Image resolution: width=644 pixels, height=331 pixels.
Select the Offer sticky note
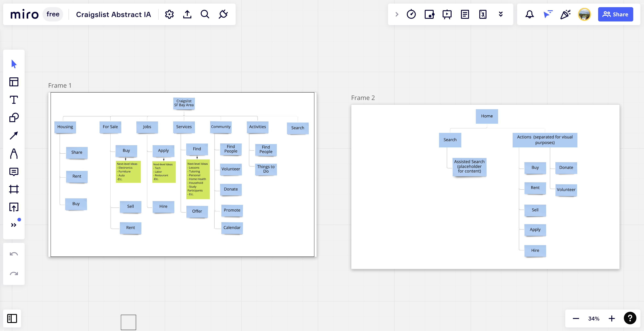(197, 211)
